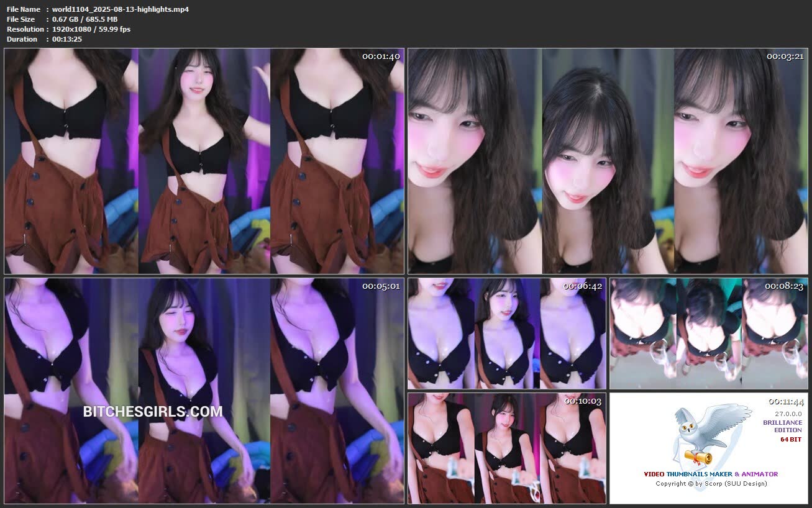Click the 00:11:44 timestamp label
This screenshot has width=812, height=508.
coord(787,402)
